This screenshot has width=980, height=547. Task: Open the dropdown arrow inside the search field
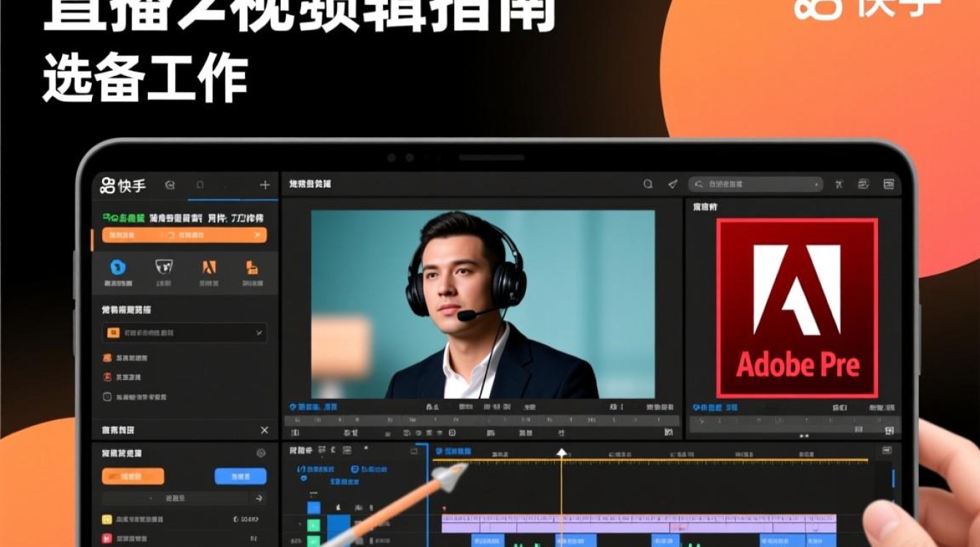pyautogui.click(x=816, y=185)
